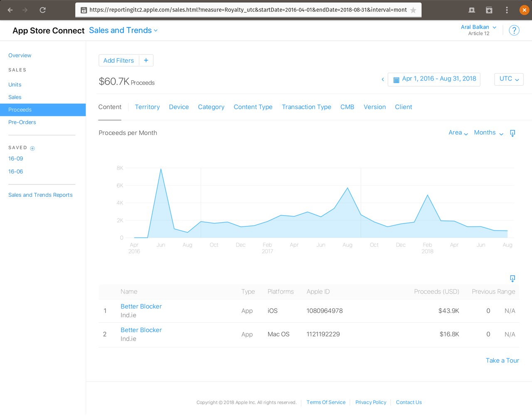Switch to the CMB tab

point(347,107)
